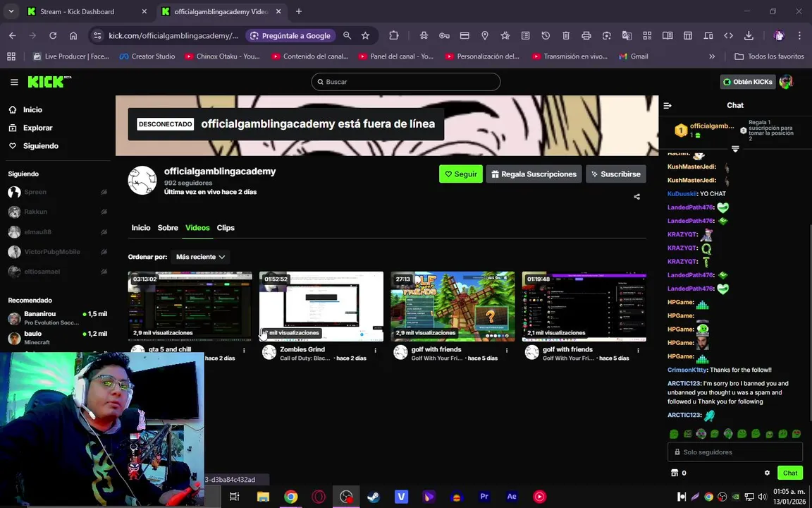Image resolution: width=812 pixels, height=508 pixels.
Task: Click the Buscar search field
Action: click(405, 82)
